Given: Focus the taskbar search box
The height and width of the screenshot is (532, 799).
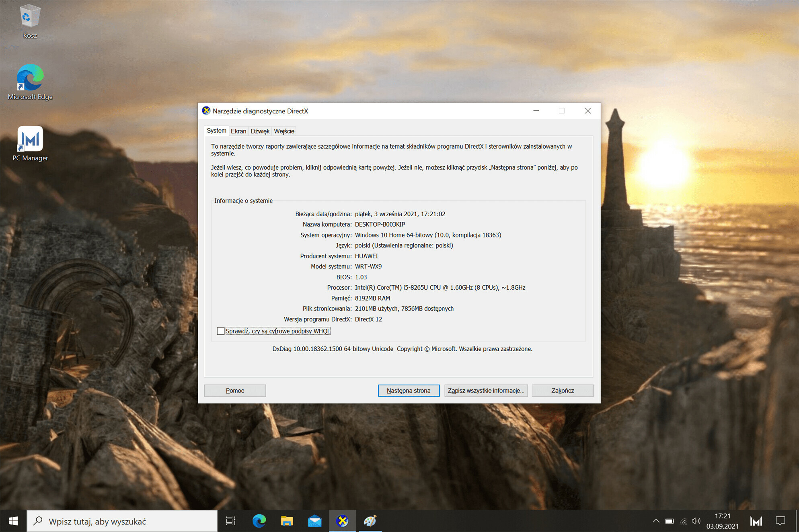Looking at the screenshot, I should 122,521.
